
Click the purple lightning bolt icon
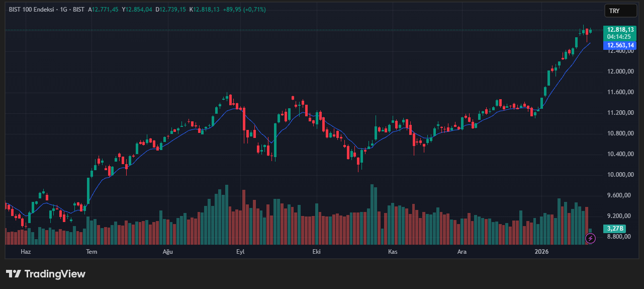pos(591,239)
